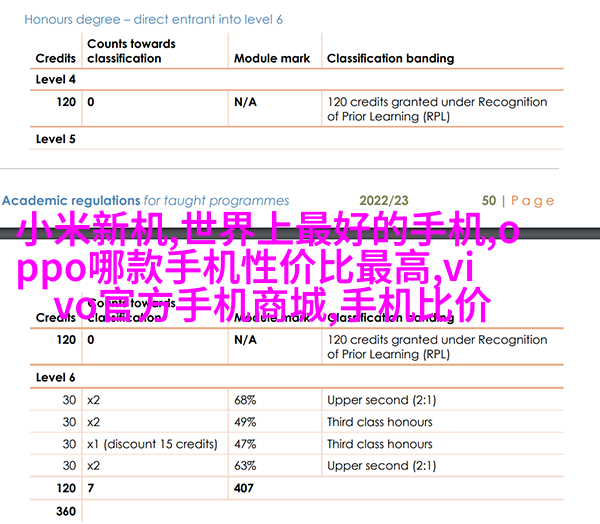Select the 'x2' cell in the 68% row
The height and width of the screenshot is (524, 600).
(93, 400)
